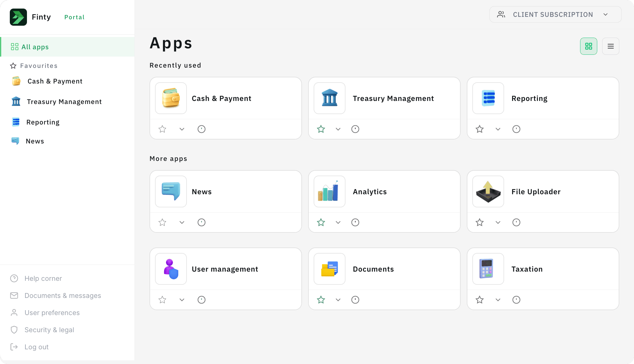Click the Reporting app card icon
Screen dimensions: 634x364
(488, 98)
